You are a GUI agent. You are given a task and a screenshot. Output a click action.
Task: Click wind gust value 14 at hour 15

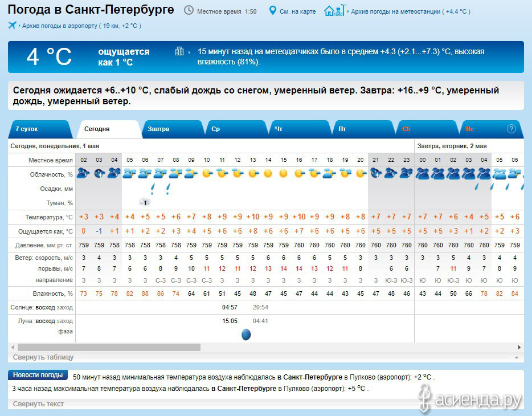coord(284,268)
